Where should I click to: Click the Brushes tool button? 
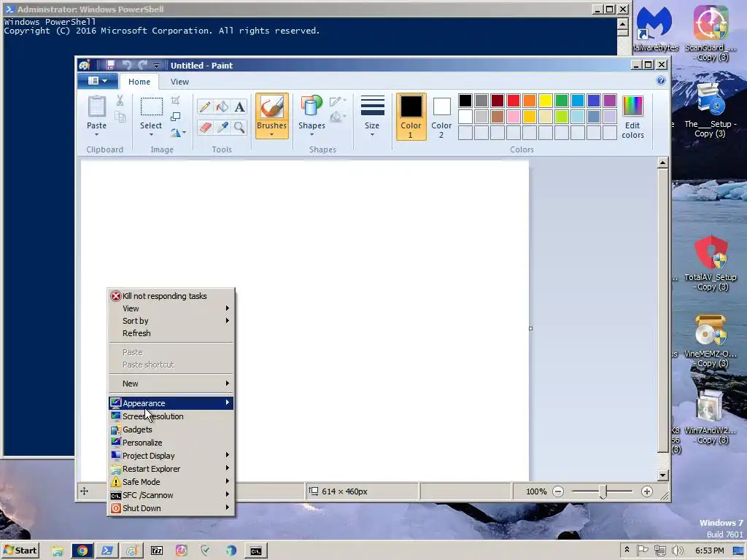tap(272, 116)
